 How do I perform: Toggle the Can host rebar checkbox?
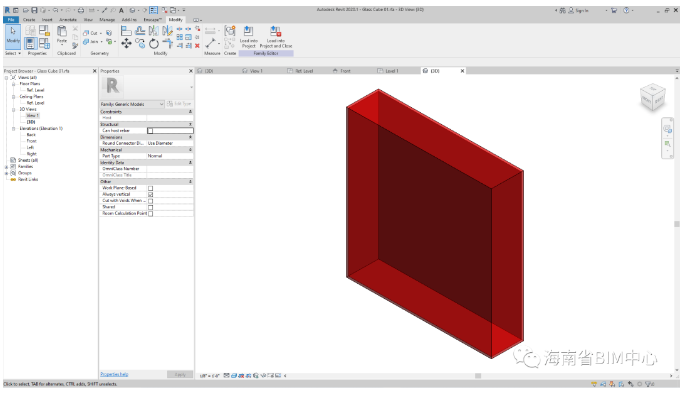pyautogui.click(x=150, y=131)
